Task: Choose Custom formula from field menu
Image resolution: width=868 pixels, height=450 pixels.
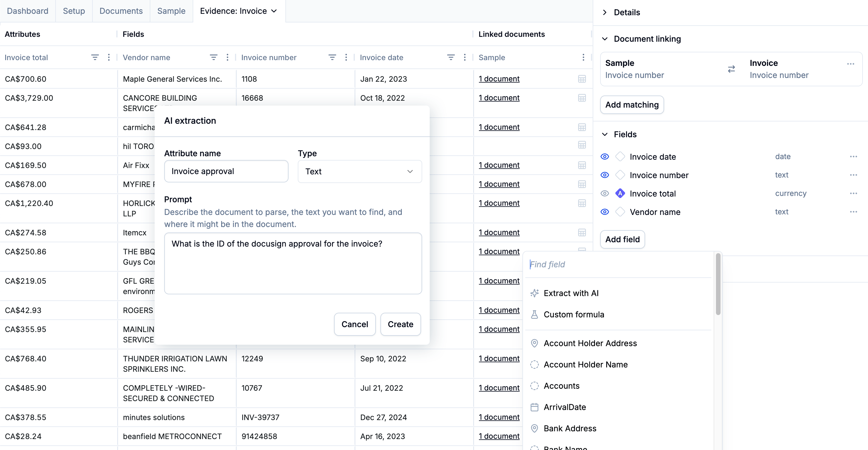Action: (619, 314)
